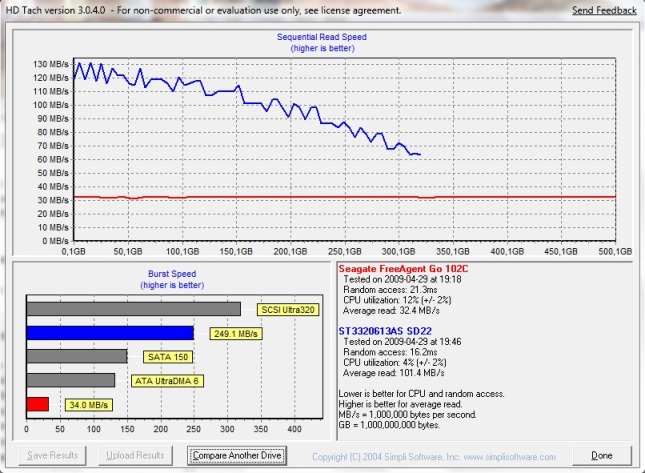Click the Done button

pyautogui.click(x=602, y=456)
